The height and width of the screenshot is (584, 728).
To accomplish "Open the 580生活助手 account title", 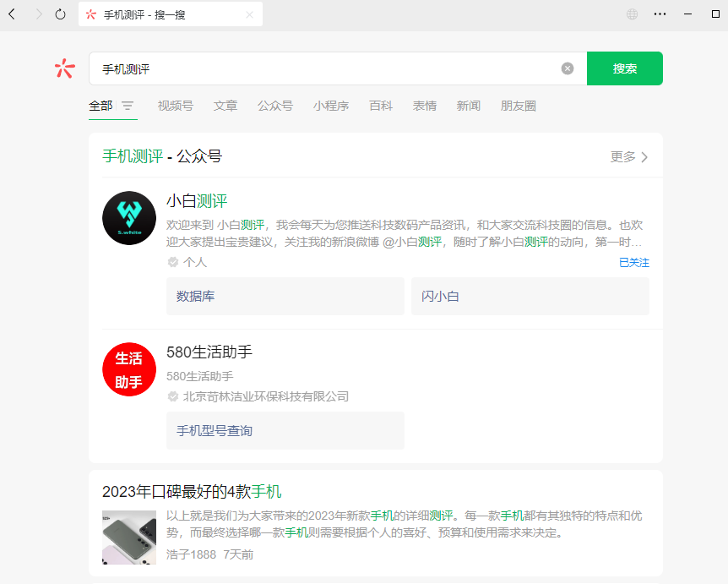I will point(209,352).
